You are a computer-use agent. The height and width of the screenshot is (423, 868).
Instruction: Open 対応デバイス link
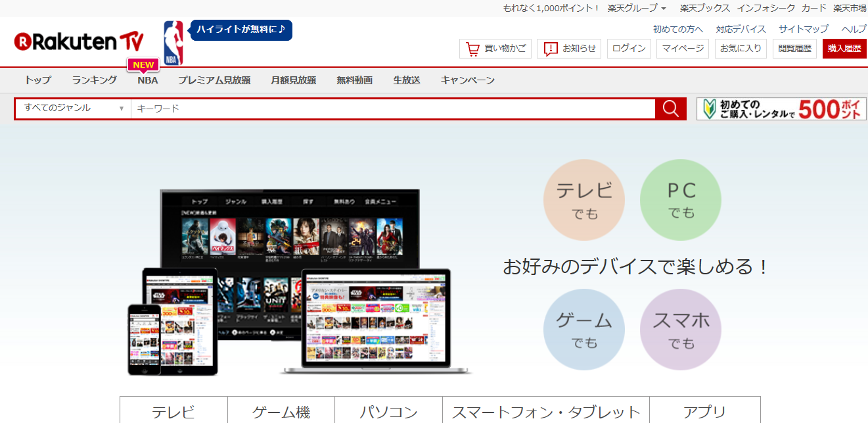tap(741, 29)
